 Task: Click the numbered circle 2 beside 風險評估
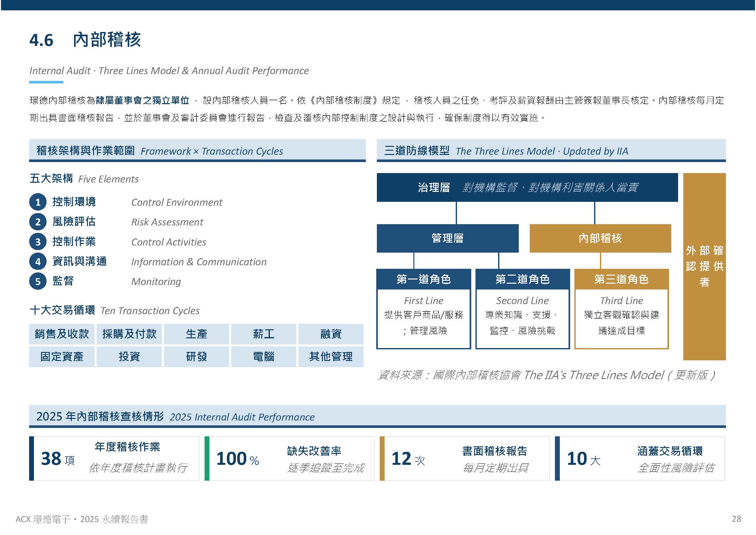37,222
